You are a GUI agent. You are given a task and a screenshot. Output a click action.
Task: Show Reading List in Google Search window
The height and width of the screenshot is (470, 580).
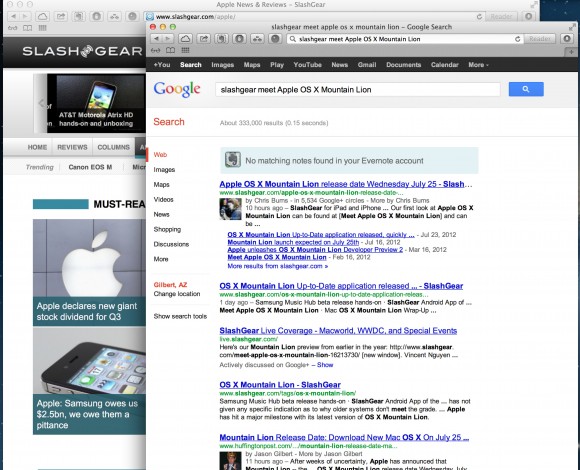[x=155, y=50]
